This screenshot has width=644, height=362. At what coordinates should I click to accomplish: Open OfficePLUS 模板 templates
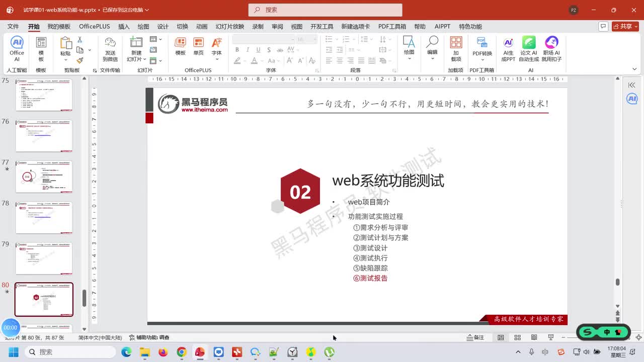pos(180,46)
